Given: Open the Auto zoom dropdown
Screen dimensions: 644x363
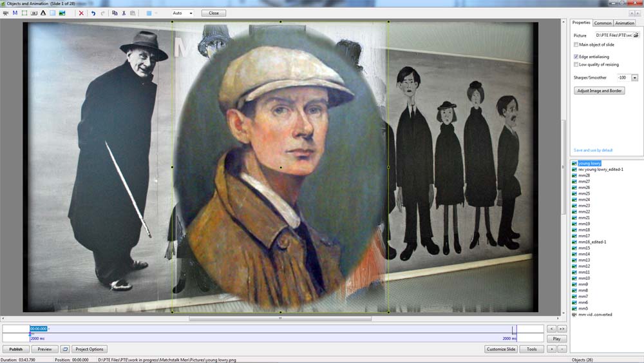Looking at the screenshot, I should click(191, 13).
